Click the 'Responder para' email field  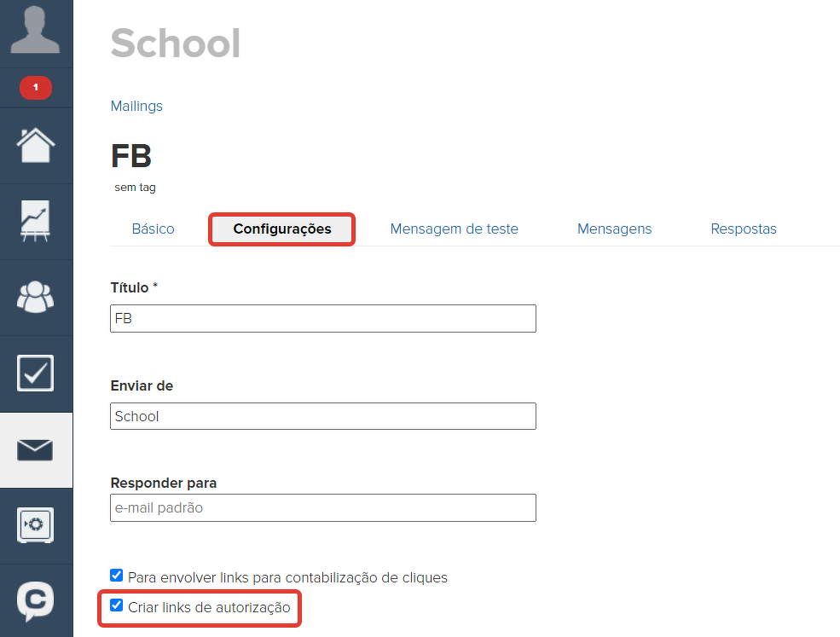click(x=323, y=508)
